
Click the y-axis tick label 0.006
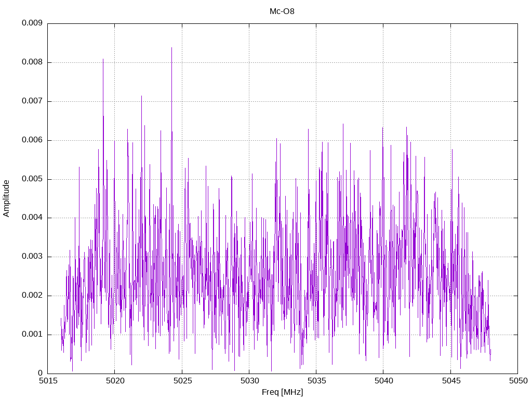click(32, 140)
